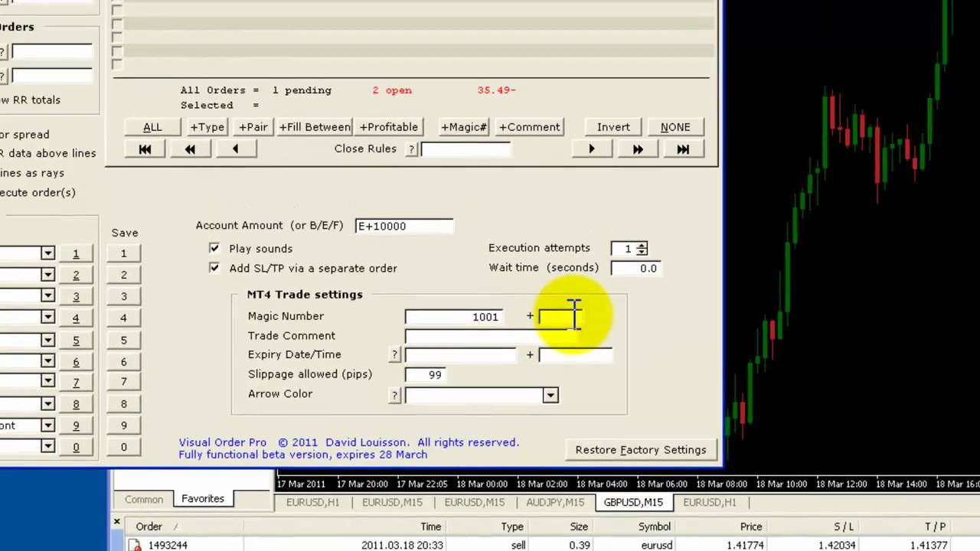980x551 pixels.
Task: Open the Expiry Date/Time help question mark
Action: tap(395, 355)
